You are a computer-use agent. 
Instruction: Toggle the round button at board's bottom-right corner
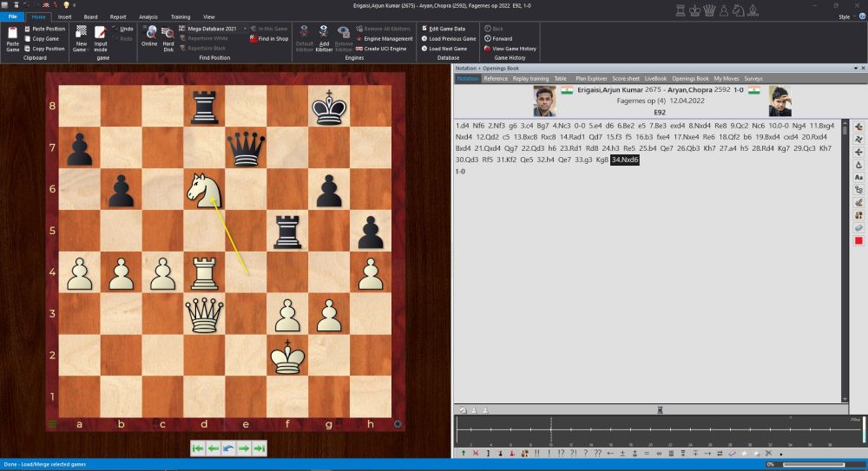tap(398, 424)
